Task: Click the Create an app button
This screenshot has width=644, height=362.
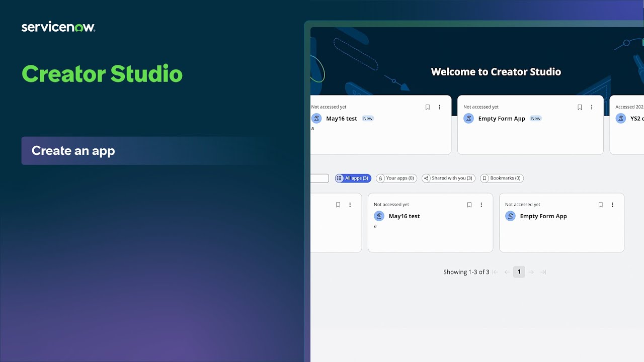Action: [x=73, y=151]
